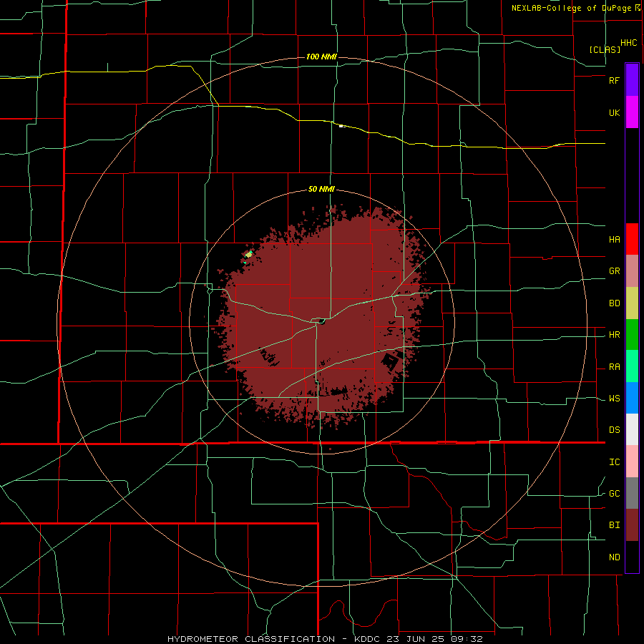Click the HR legend label

click(614, 335)
